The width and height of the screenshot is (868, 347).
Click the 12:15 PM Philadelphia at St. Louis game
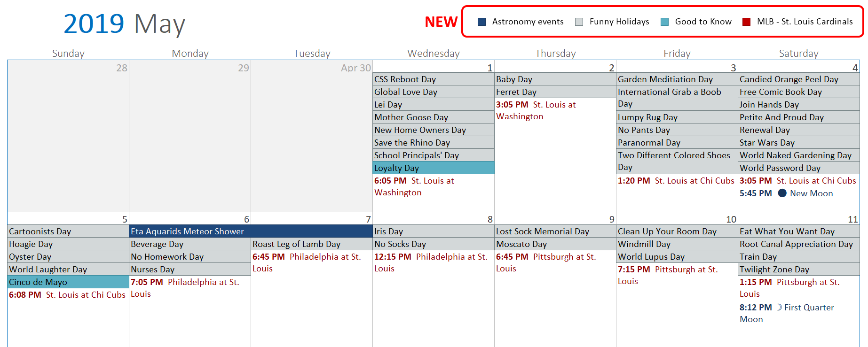point(433,262)
